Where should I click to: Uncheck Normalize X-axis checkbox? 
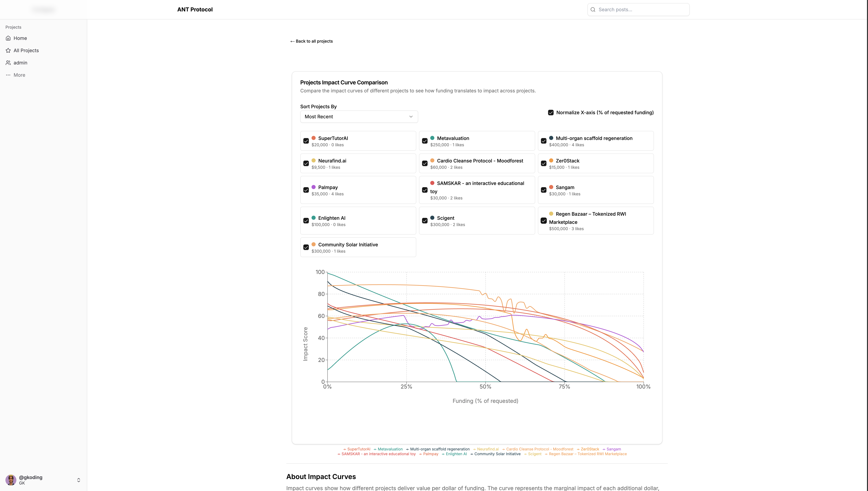551,113
